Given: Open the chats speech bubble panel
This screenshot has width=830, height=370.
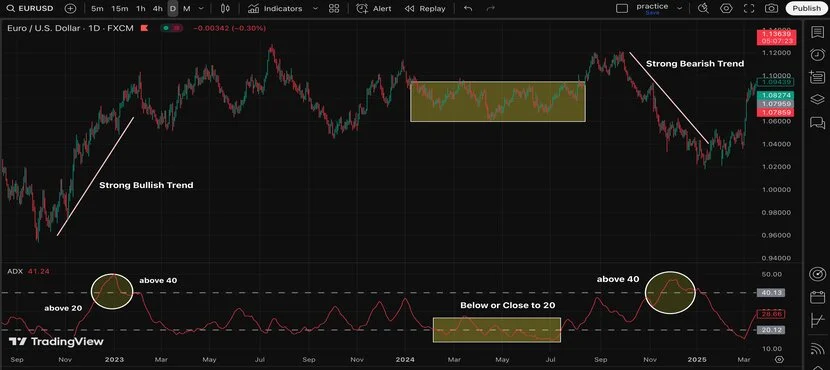Looking at the screenshot, I should point(817,123).
